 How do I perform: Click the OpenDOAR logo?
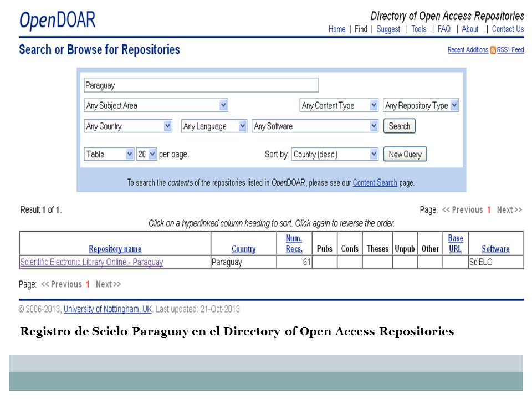[57, 20]
